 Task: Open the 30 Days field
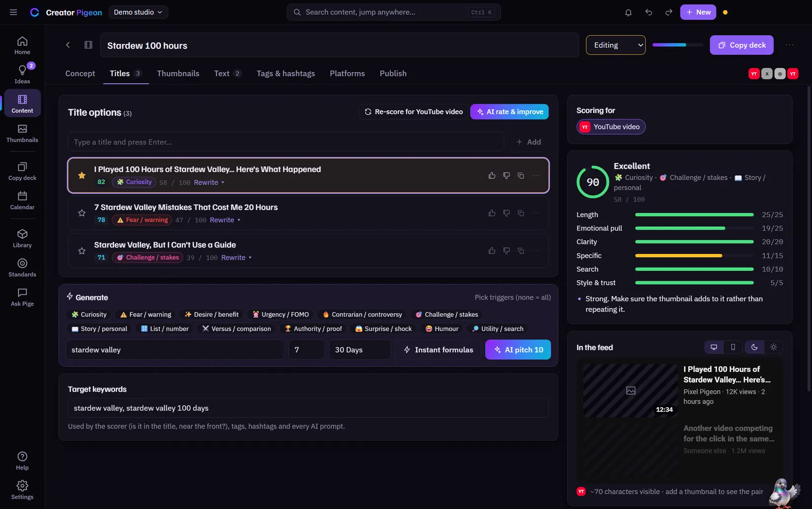pyautogui.click(x=360, y=350)
